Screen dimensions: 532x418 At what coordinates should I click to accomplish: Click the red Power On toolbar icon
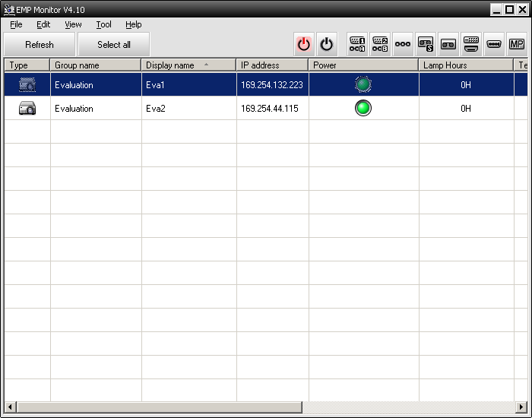pyautogui.click(x=304, y=44)
